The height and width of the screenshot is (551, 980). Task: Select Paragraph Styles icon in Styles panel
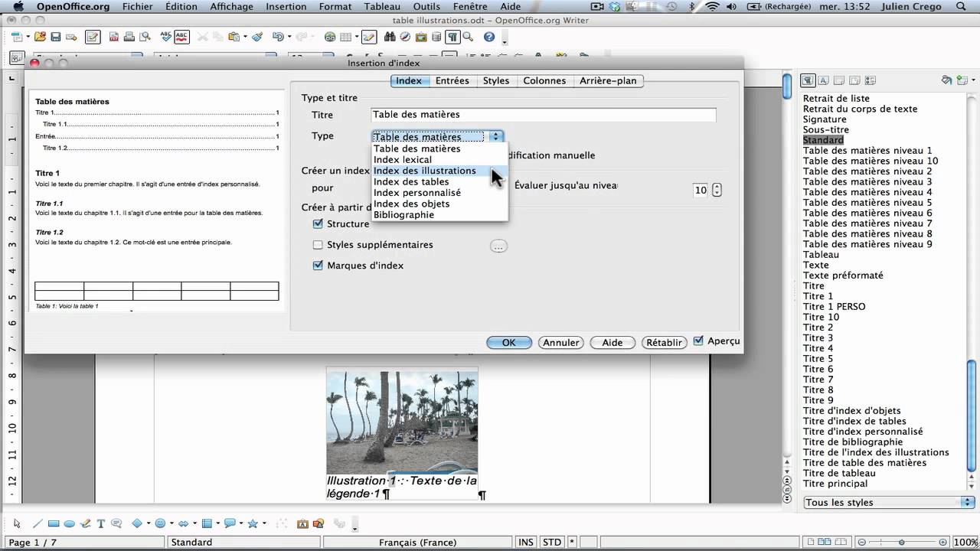(x=808, y=80)
